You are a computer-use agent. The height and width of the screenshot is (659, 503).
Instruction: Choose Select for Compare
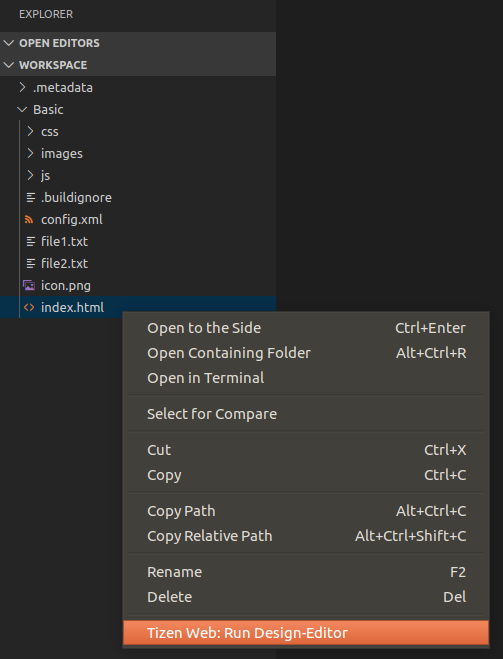[306, 414]
